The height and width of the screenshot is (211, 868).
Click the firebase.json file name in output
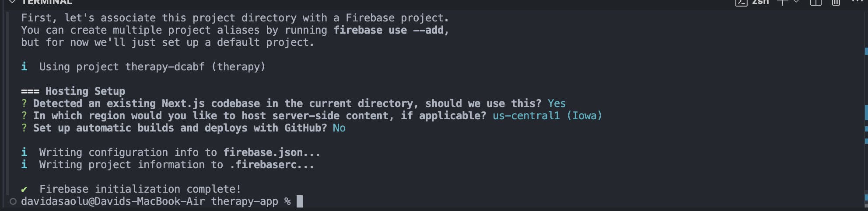click(263, 152)
